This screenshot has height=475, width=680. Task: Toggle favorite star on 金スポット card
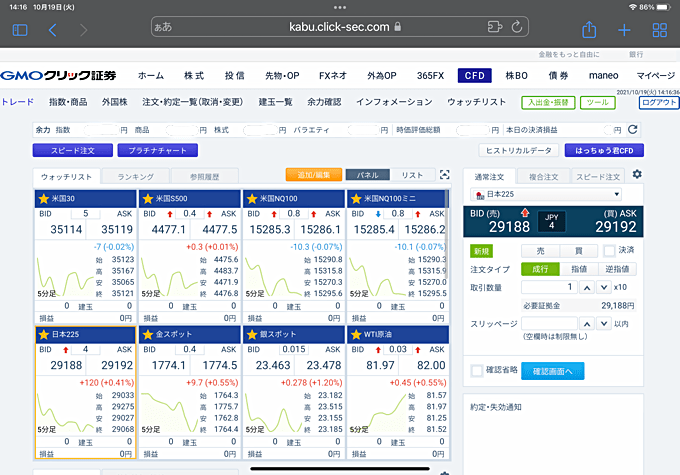tap(148, 334)
